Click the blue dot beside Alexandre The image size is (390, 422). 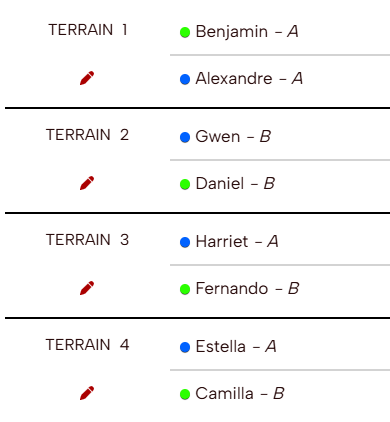(x=185, y=79)
